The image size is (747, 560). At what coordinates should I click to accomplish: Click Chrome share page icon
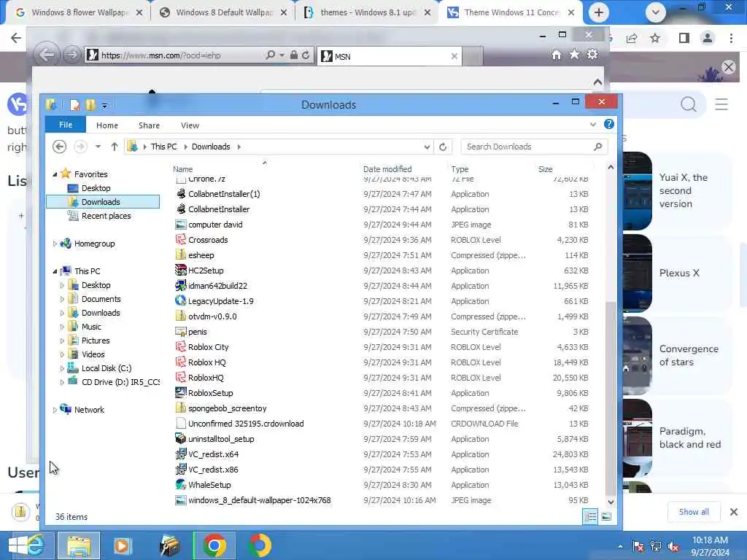pyautogui.click(x=632, y=38)
